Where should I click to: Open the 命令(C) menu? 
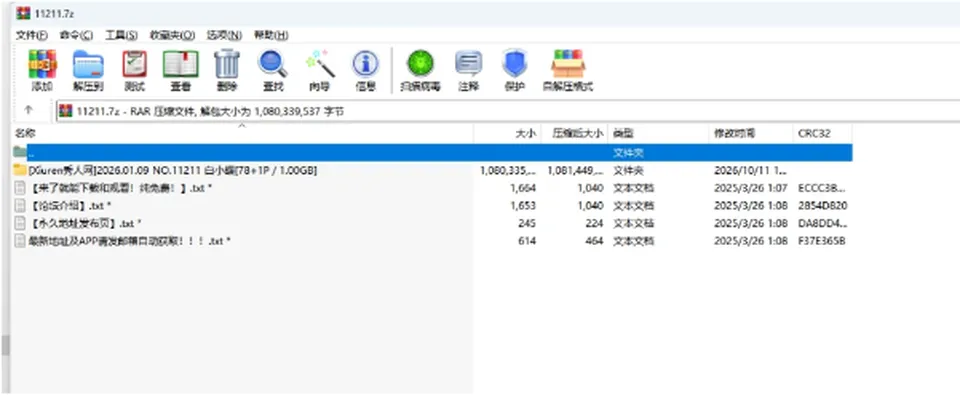point(76,35)
